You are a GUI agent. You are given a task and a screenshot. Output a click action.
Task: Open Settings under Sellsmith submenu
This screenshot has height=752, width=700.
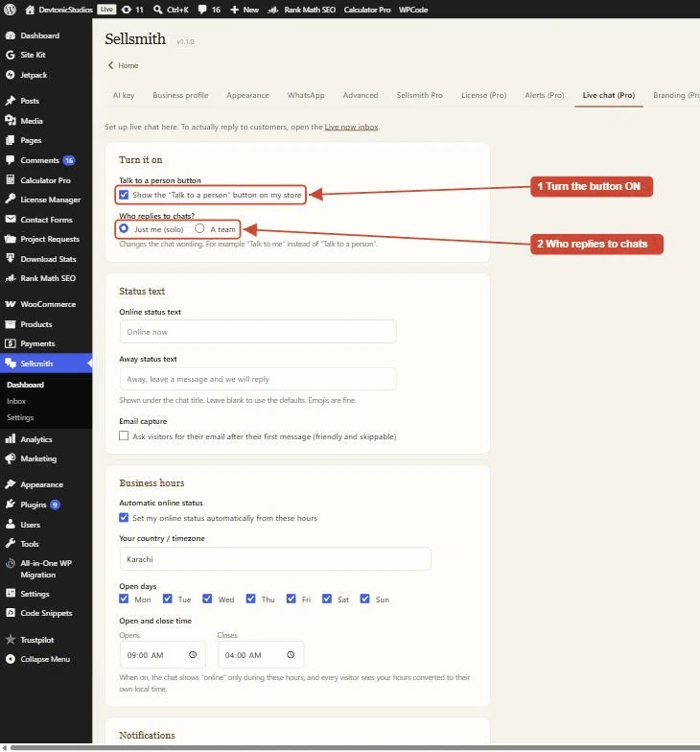[20, 417]
